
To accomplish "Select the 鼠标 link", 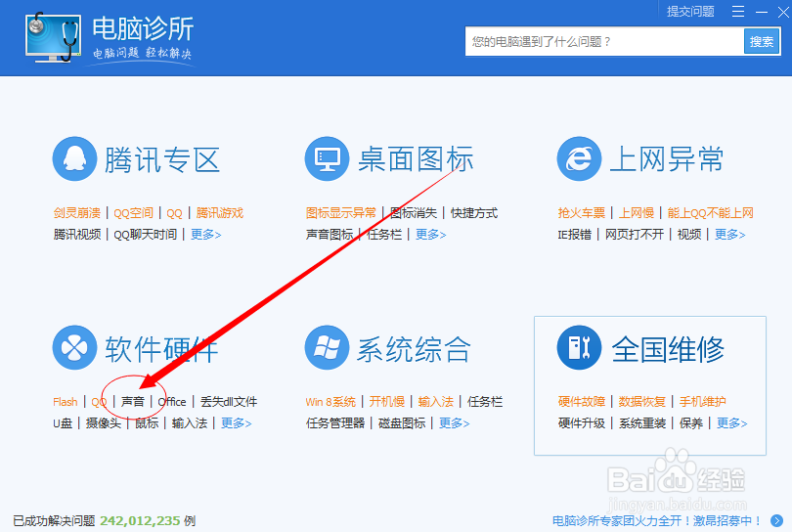I will 147,423.
